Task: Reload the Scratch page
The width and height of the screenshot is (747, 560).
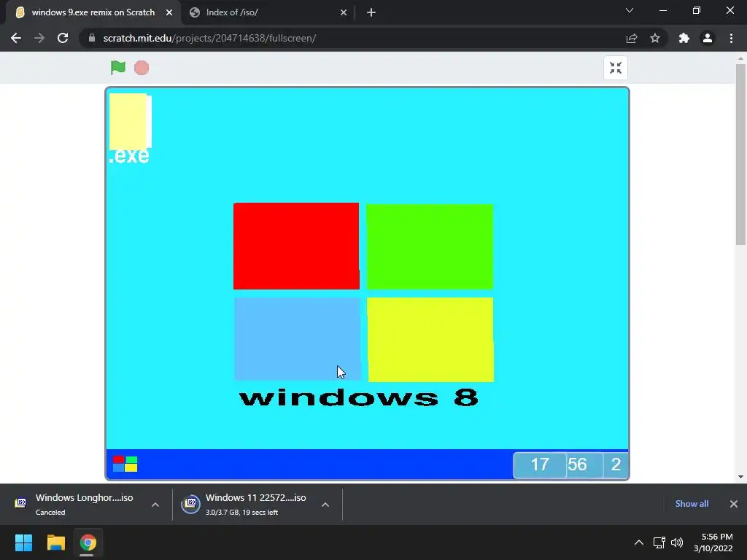Action: coord(63,38)
